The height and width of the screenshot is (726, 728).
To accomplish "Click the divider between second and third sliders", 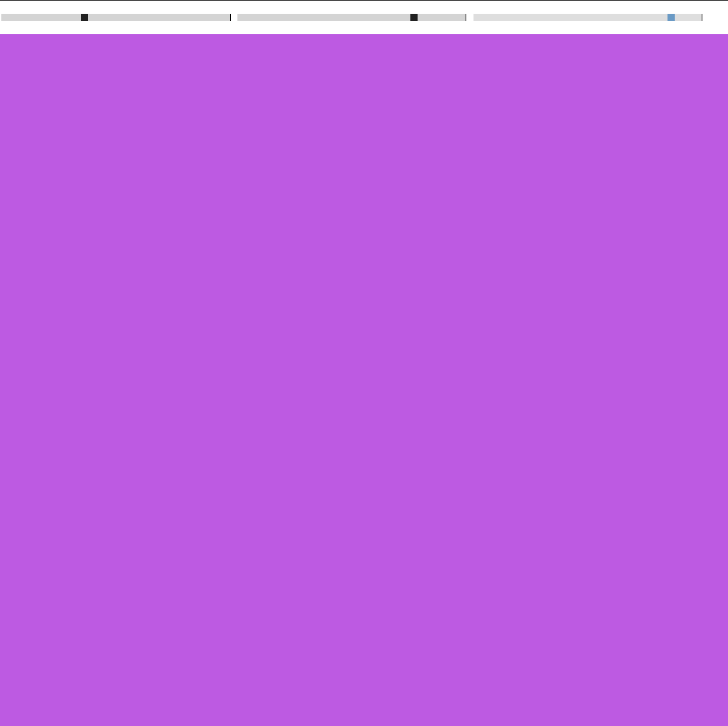I will click(x=469, y=18).
